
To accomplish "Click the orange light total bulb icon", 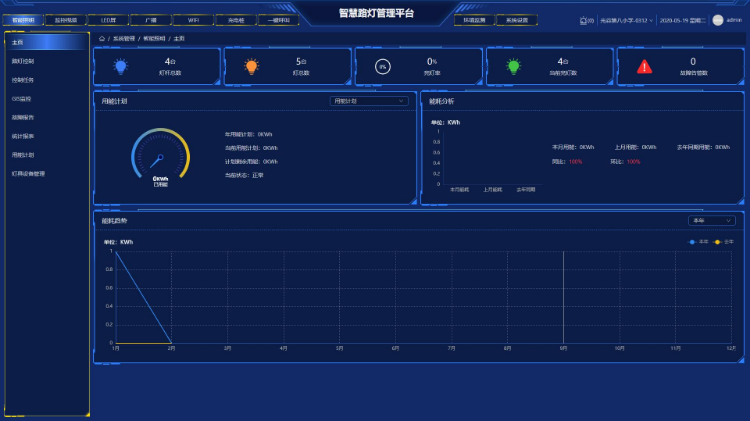I will (x=251, y=66).
